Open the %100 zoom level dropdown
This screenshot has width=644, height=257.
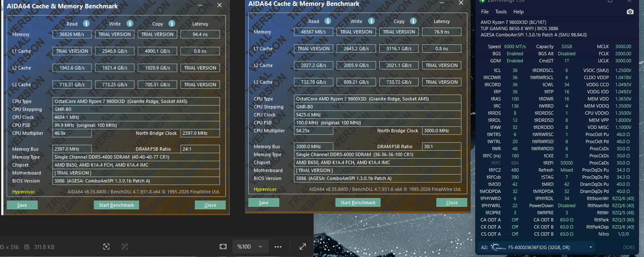[x=250, y=247]
